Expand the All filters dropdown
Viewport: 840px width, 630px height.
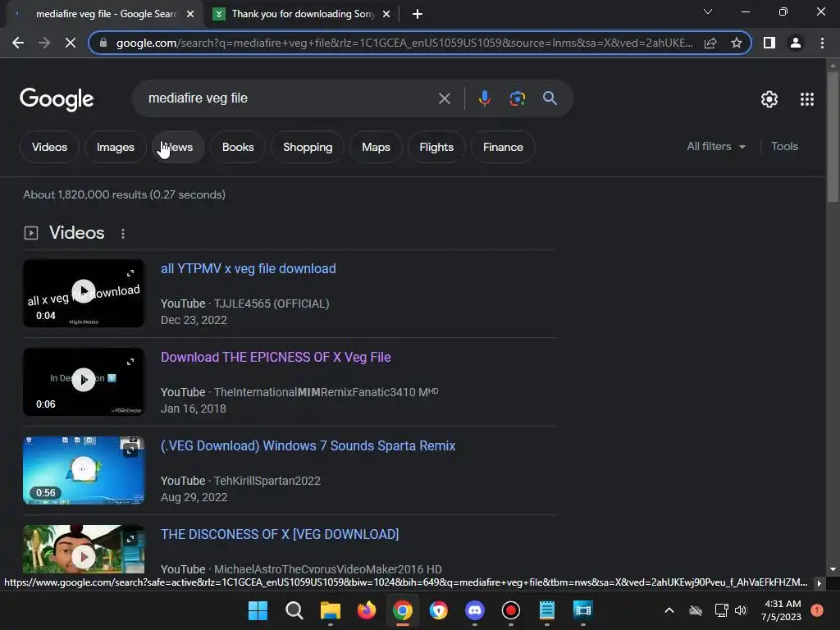(715, 146)
